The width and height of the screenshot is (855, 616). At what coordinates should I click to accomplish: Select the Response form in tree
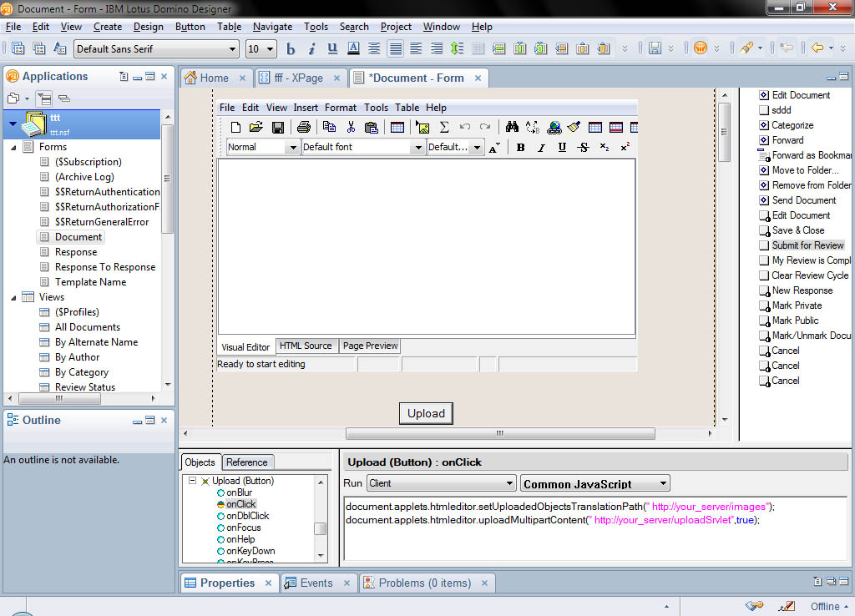point(76,252)
